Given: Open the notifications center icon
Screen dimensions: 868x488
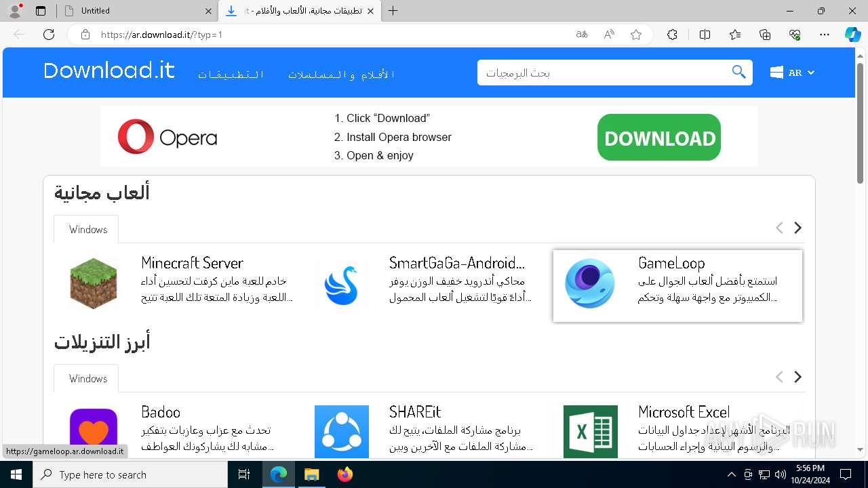Looking at the screenshot, I should click(846, 474).
